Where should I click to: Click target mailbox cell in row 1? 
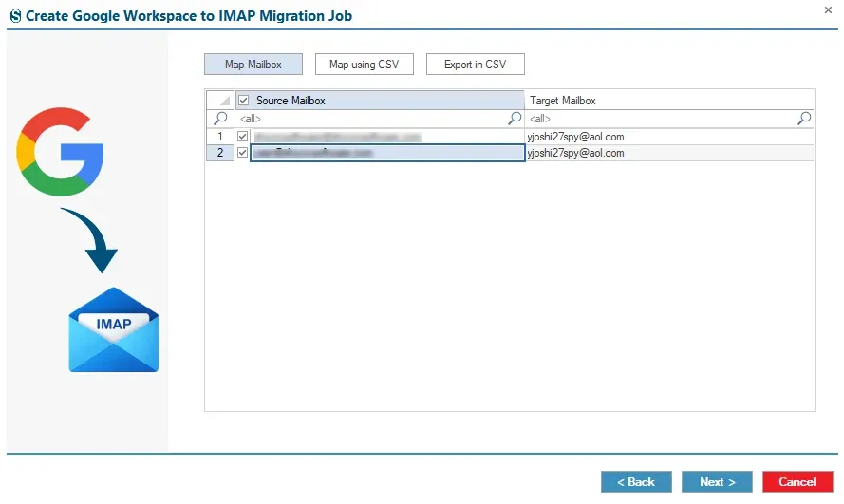point(669,137)
